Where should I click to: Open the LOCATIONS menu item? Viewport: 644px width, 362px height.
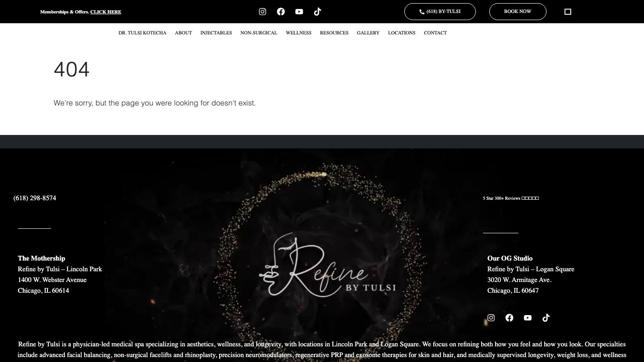(402, 33)
